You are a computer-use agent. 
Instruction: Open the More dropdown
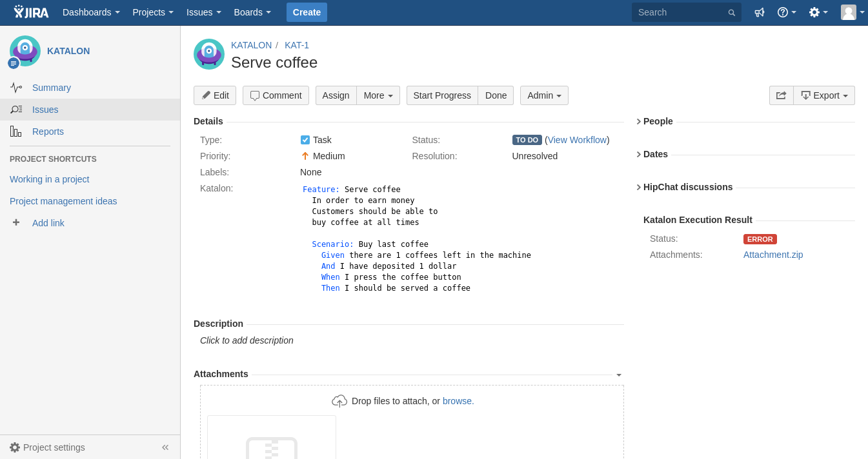[378, 95]
